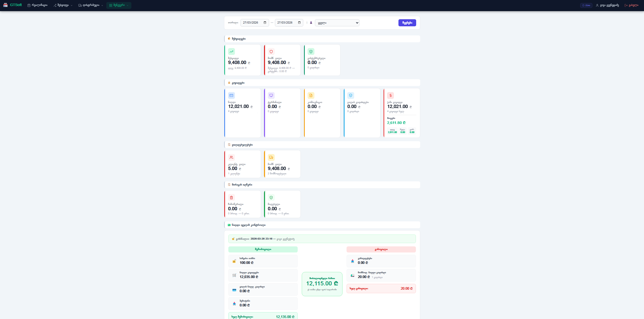Click the green trend arrow icon on the შესყიდვა card
This screenshot has width=644, height=319.
click(231, 52)
